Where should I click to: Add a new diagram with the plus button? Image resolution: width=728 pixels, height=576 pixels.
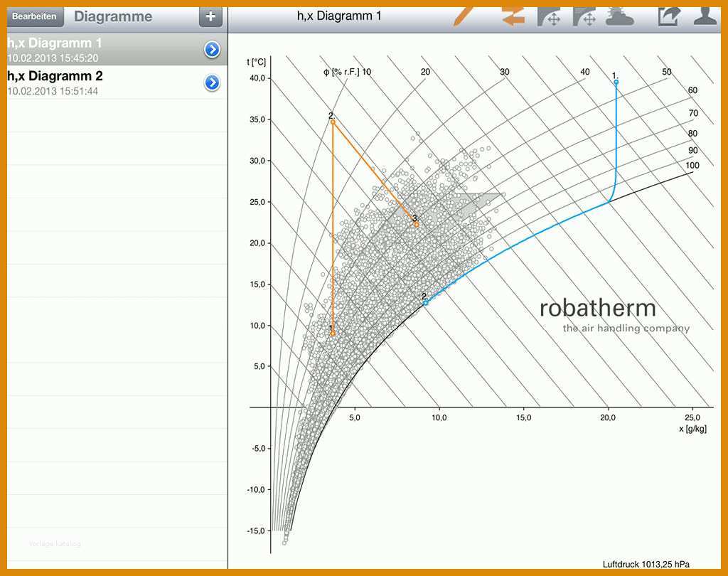pos(210,17)
